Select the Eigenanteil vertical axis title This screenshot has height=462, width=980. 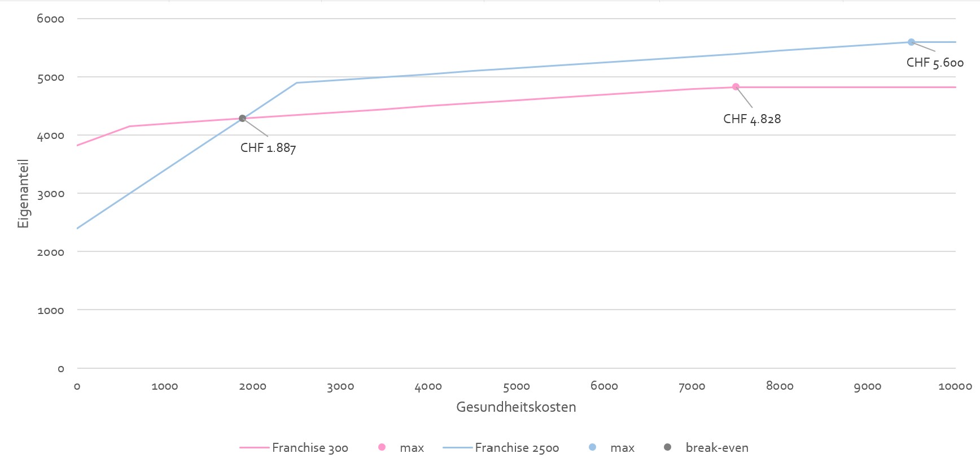pyautogui.click(x=23, y=194)
